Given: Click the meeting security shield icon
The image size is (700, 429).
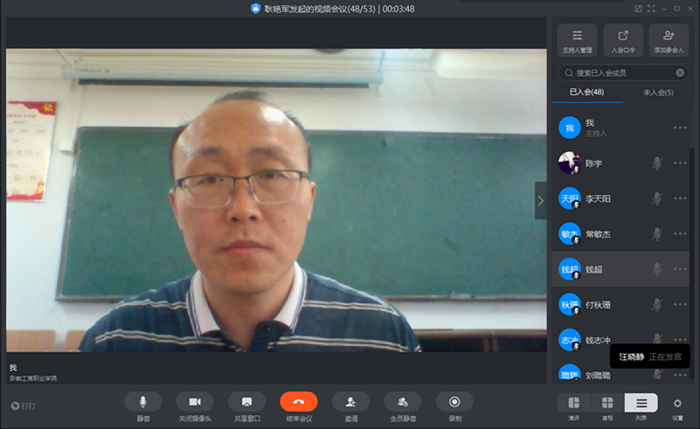Looking at the screenshot, I should 255,8.
